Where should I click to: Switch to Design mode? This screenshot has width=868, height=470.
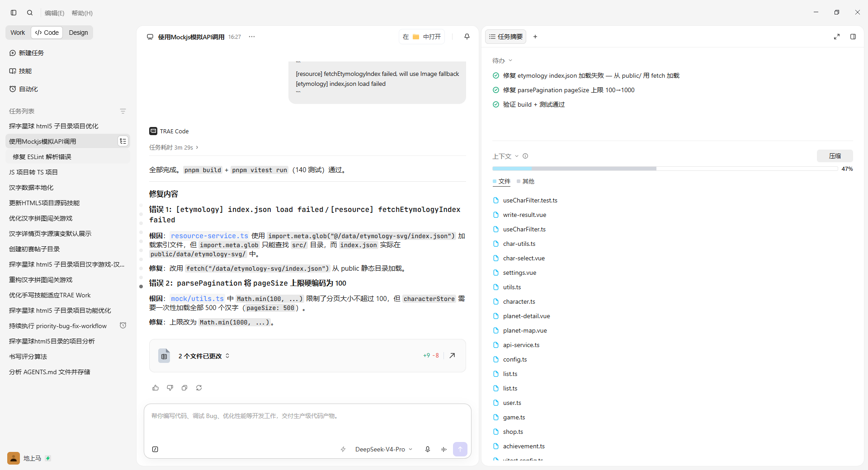point(78,33)
